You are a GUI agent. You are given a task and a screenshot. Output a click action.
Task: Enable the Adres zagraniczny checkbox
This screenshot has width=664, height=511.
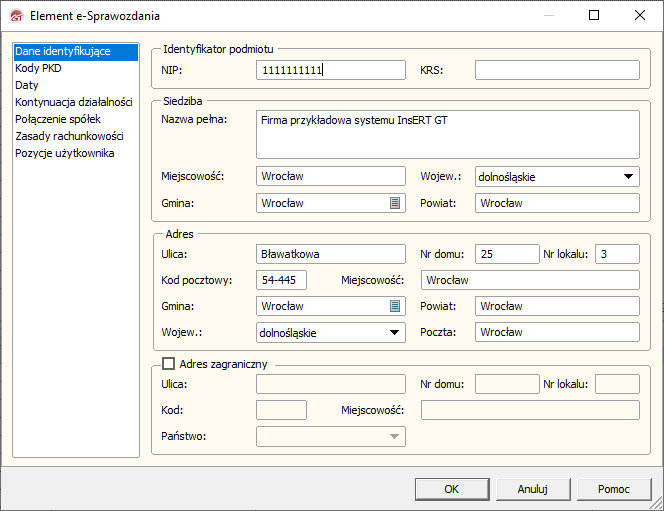pos(169,364)
